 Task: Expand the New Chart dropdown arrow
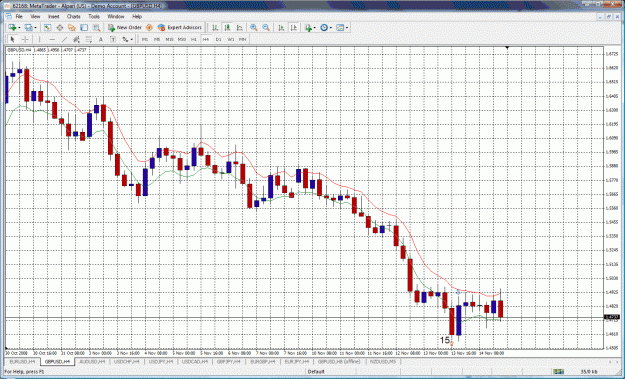pos(19,27)
